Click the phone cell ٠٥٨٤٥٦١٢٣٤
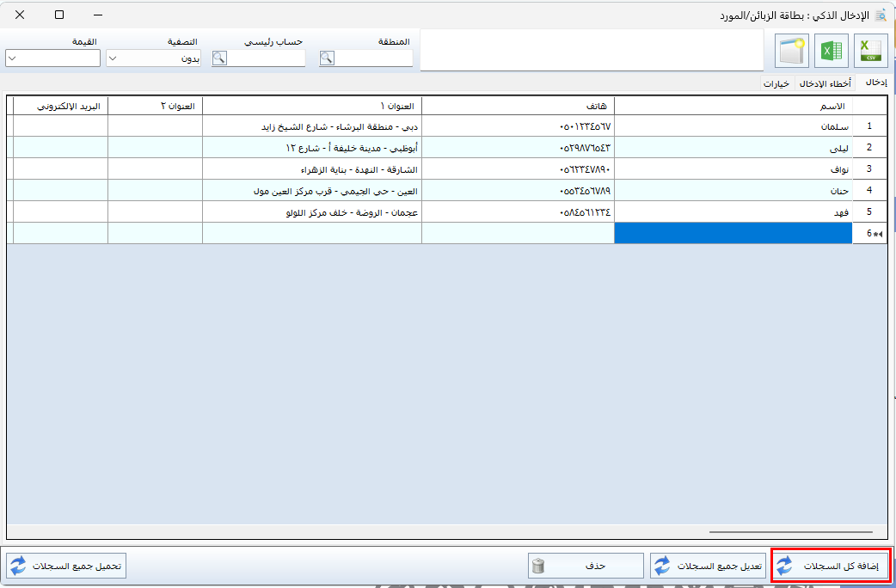This screenshot has height=588, width=896. [519, 212]
